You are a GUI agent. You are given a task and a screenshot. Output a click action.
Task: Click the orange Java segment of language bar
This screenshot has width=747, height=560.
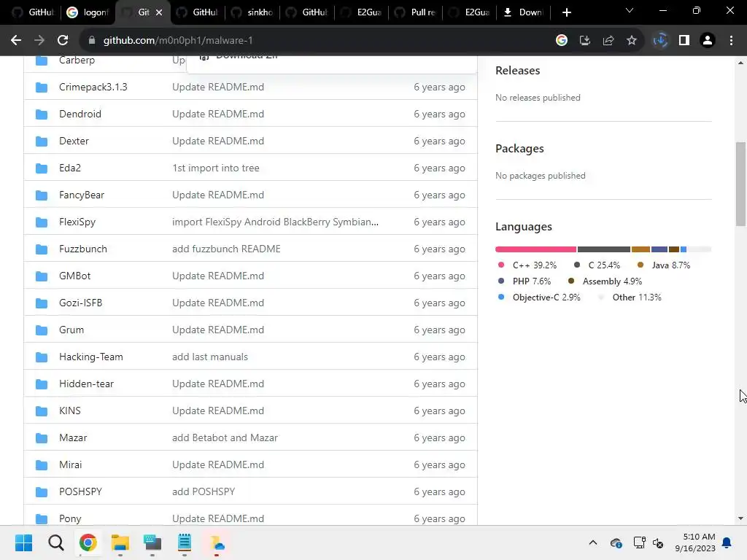[640, 249]
